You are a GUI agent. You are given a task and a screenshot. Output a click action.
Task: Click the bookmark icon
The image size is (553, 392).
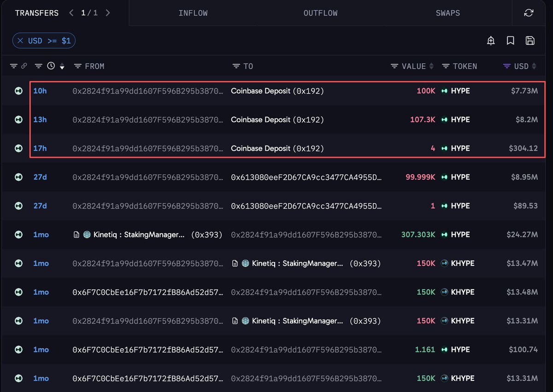(510, 41)
